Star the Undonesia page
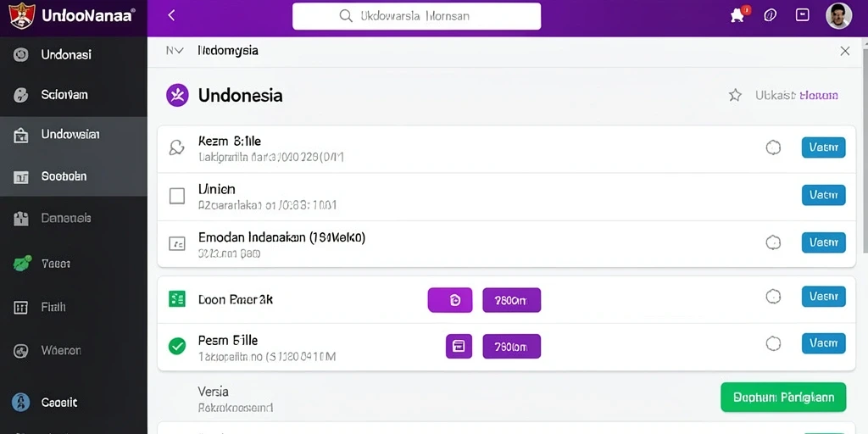This screenshot has height=434, width=868. pos(735,95)
